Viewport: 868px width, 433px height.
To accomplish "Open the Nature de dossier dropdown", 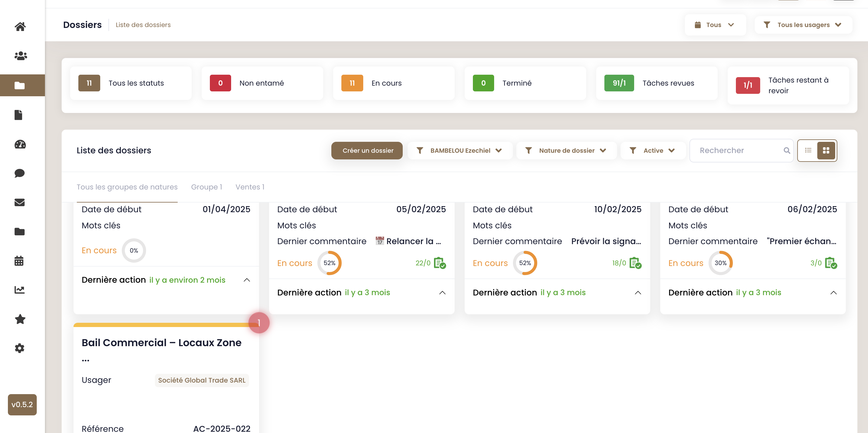I will click(x=566, y=150).
